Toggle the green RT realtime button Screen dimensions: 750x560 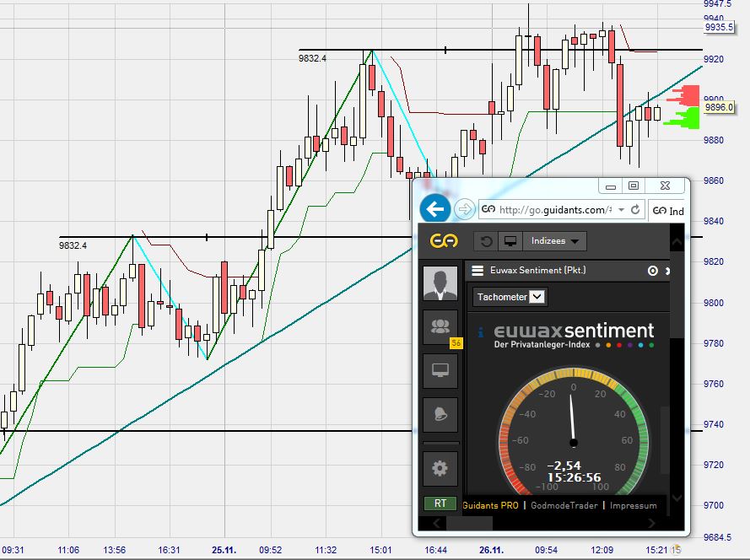click(x=440, y=503)
